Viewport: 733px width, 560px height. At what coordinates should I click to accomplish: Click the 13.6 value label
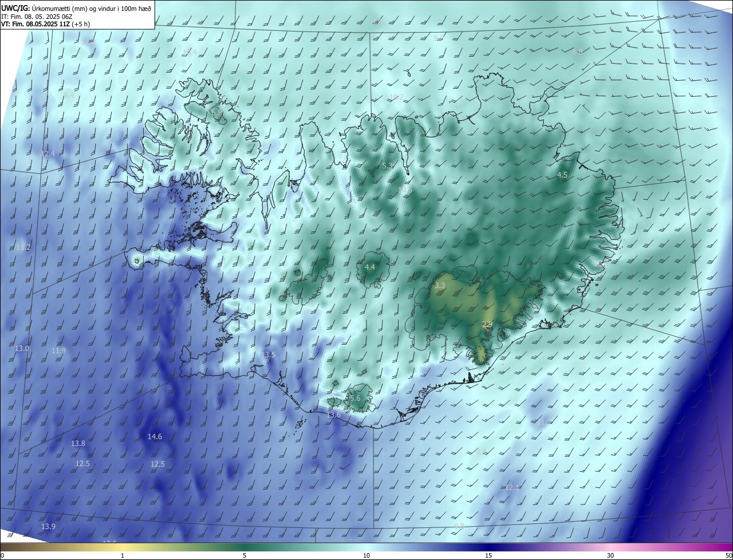pyautogui.click(x=333, y=415)
